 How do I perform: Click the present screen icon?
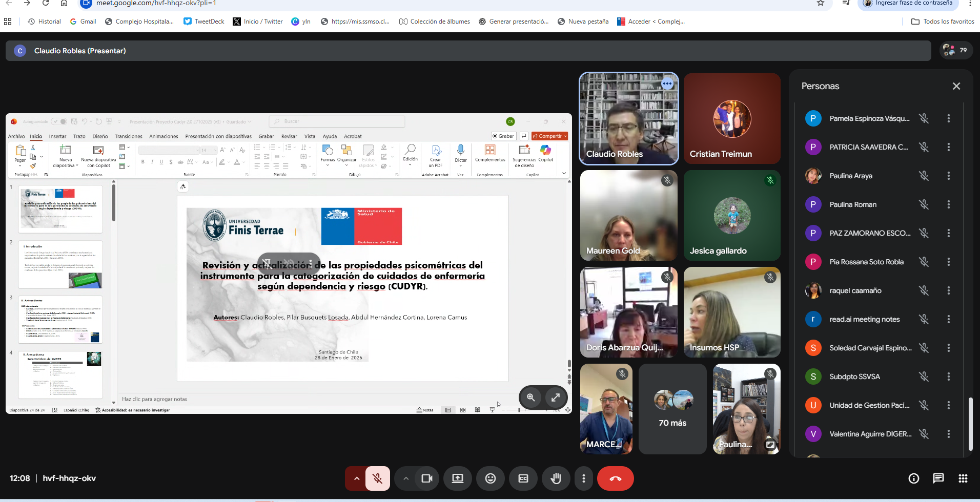click(457, 478)
